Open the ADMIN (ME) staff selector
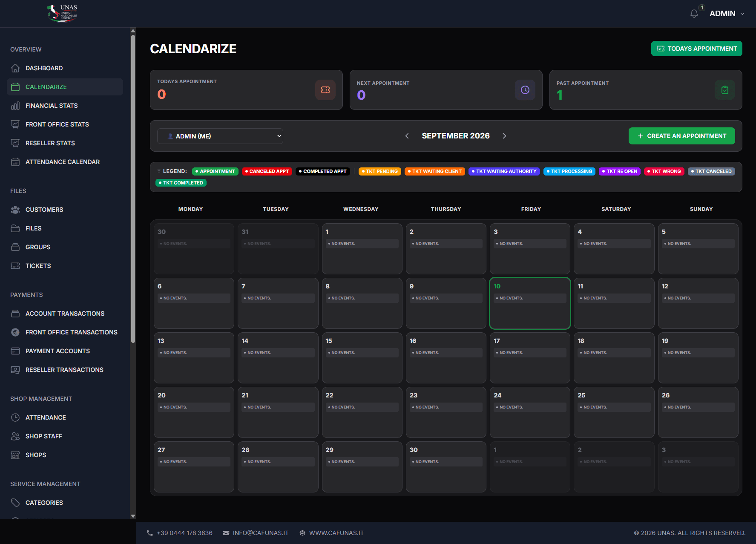Viewport: 756px width, 544px height. pos(220,136)
